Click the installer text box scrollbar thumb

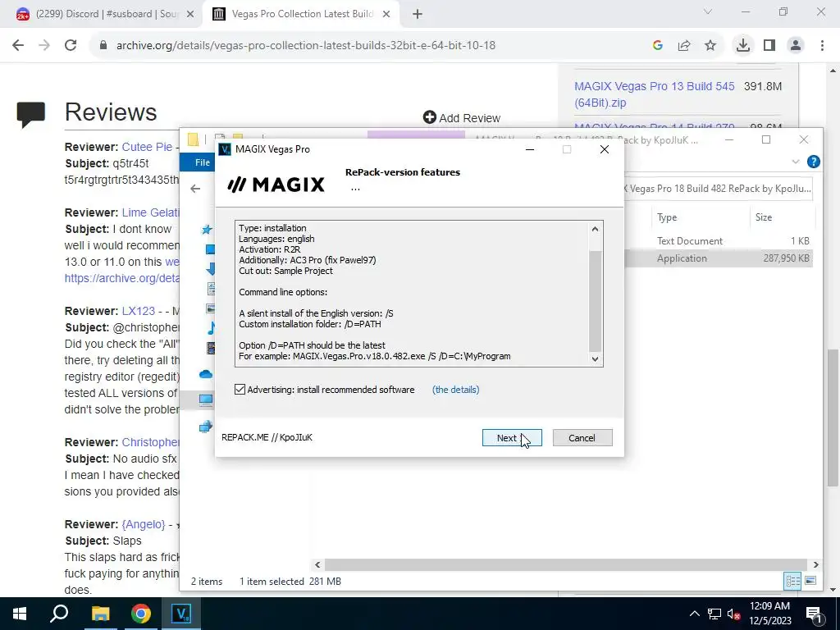[596, 300]
